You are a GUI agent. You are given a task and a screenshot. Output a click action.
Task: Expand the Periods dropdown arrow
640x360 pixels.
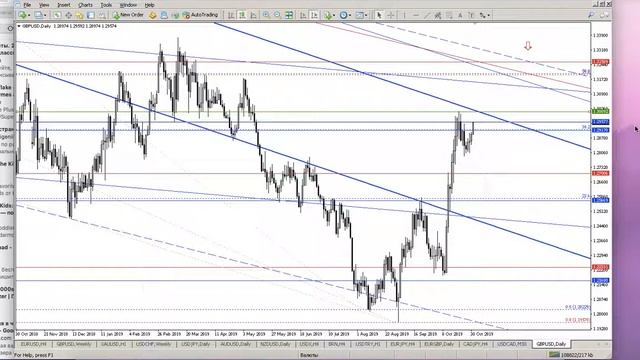click(350, 15)
